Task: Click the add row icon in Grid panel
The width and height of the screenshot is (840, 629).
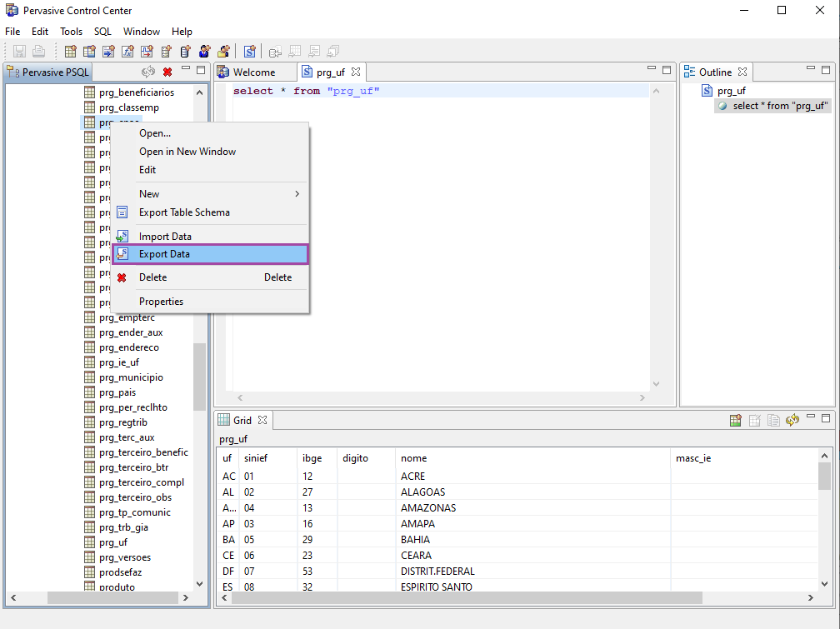Action: (736, 421)
